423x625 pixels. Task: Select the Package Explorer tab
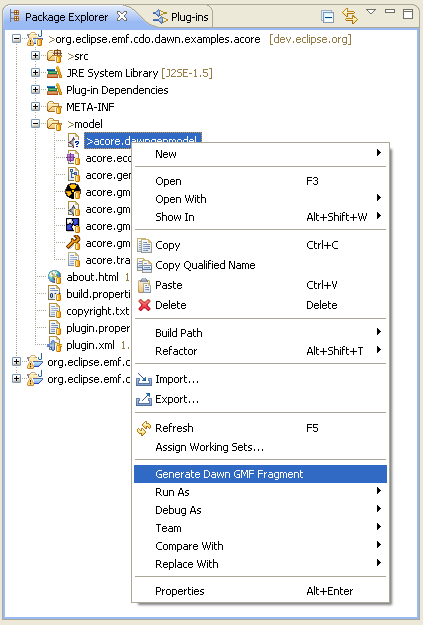pyautogui.click(x=67, y=17)
